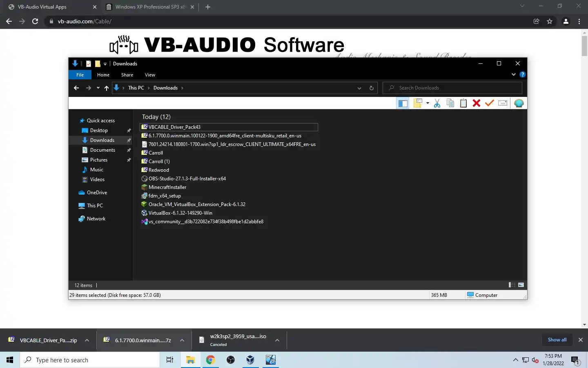Select the VirtualBox-6.1.32-149290-Win file

pos(180,213)
